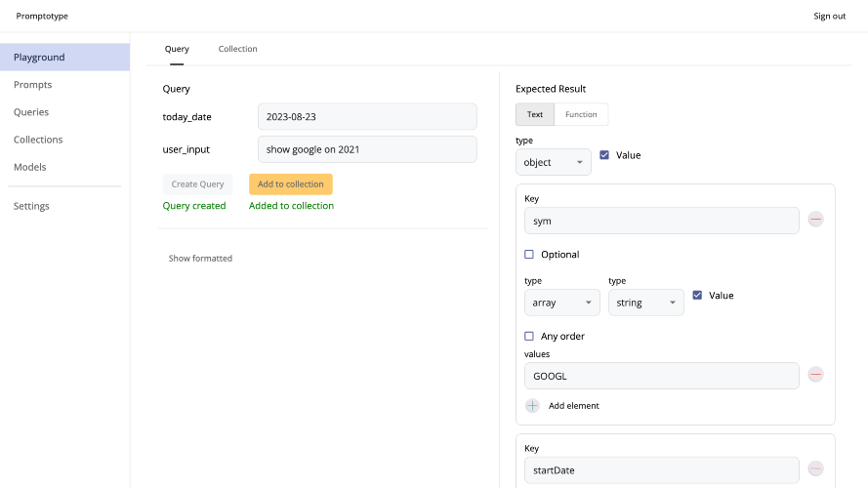Click the plus icon to add element
Image resolution: width=868 pixels, height=488 pixels.
tap(532, 406)
